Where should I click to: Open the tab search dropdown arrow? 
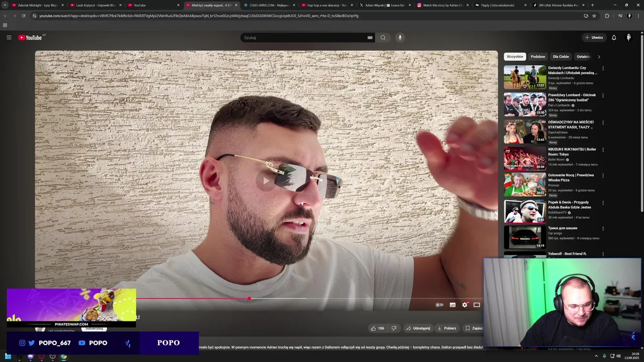tap(5, 5)
